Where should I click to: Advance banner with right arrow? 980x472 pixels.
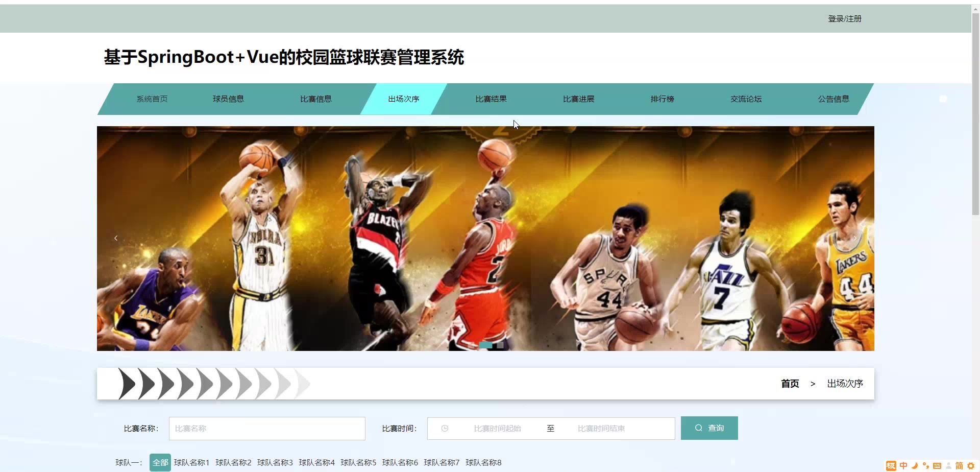pos(855,238)
